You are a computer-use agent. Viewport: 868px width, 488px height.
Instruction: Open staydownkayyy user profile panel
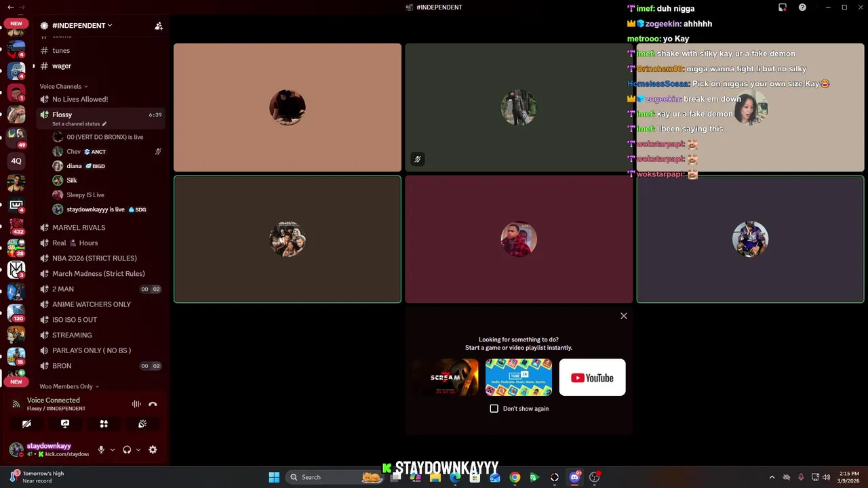click(x=50, y=449)
